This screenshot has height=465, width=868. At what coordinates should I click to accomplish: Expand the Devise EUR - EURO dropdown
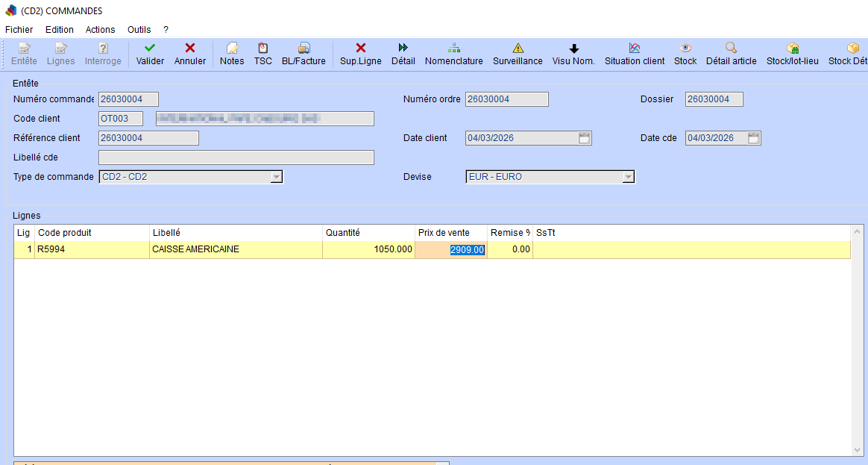pyautogui.click(x=628, y=177)
